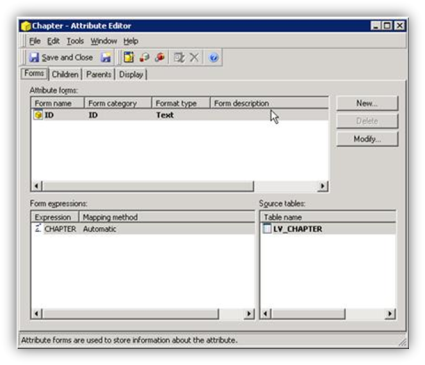Click the modify form toolbar icon

point(179,57)
